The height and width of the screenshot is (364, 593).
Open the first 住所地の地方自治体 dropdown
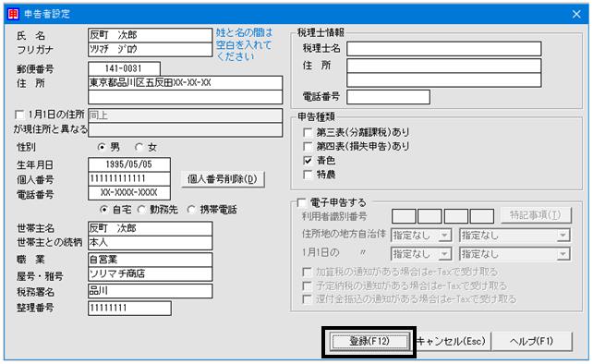tap(421, 236)
